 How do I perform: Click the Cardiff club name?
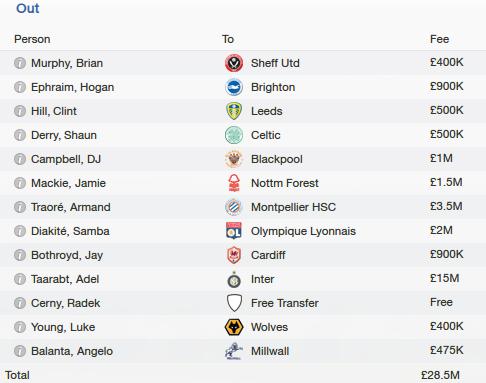pyautogui.click(x=268, y=255)
